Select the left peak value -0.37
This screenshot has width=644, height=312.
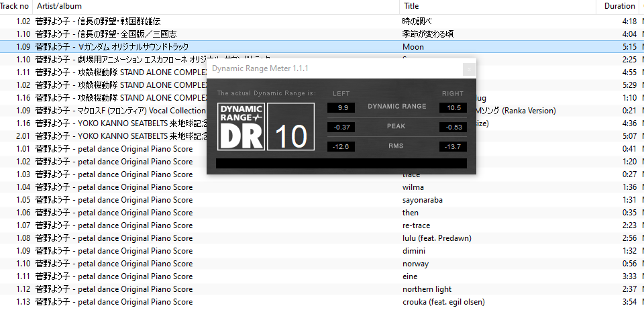coord(341,127)
